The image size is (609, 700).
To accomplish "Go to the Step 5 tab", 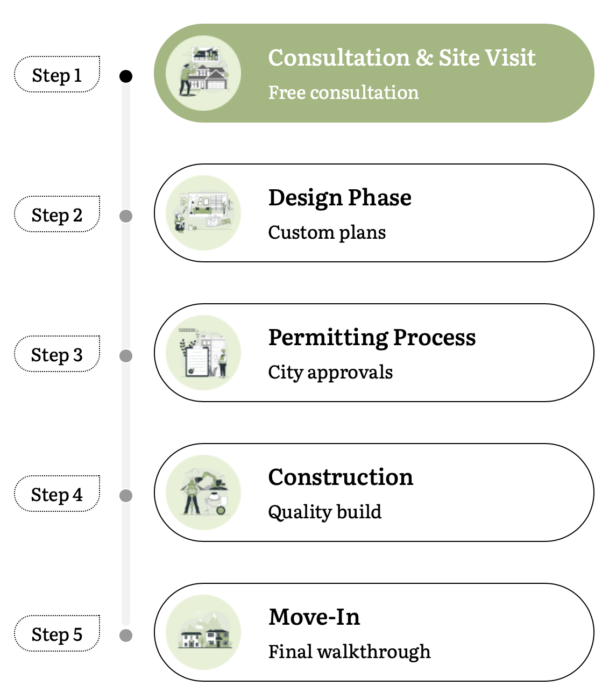I will pyautogui.click(x=57, y=634).
